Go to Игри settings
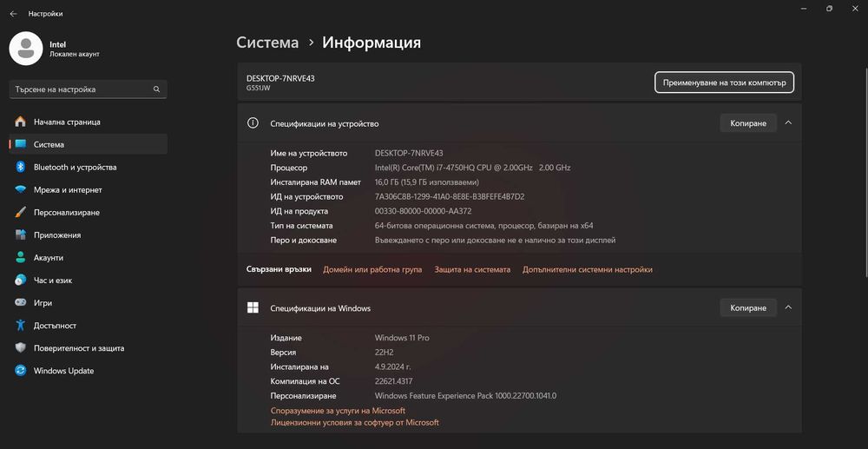Viewport: 868px width, 449px height. click(x=89, y=303)
